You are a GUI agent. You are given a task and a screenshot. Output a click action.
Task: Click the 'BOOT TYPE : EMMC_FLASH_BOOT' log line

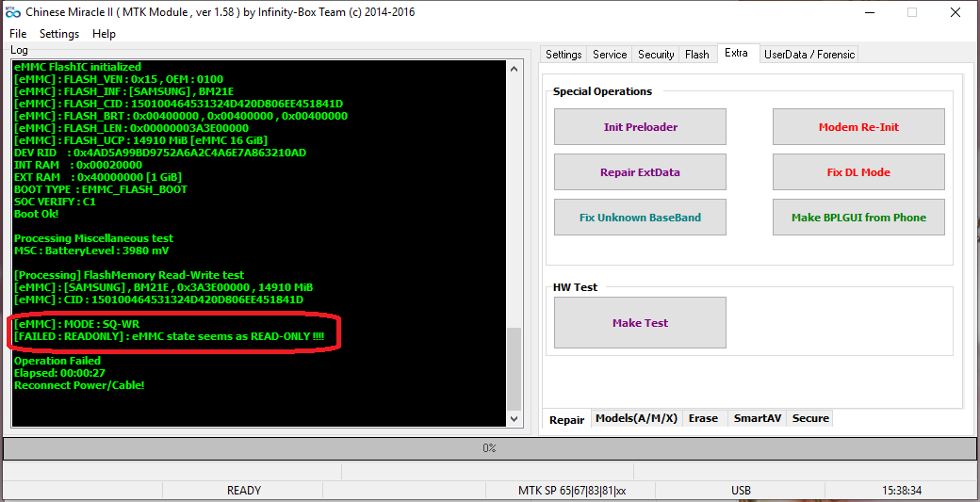tap(101, 189)
